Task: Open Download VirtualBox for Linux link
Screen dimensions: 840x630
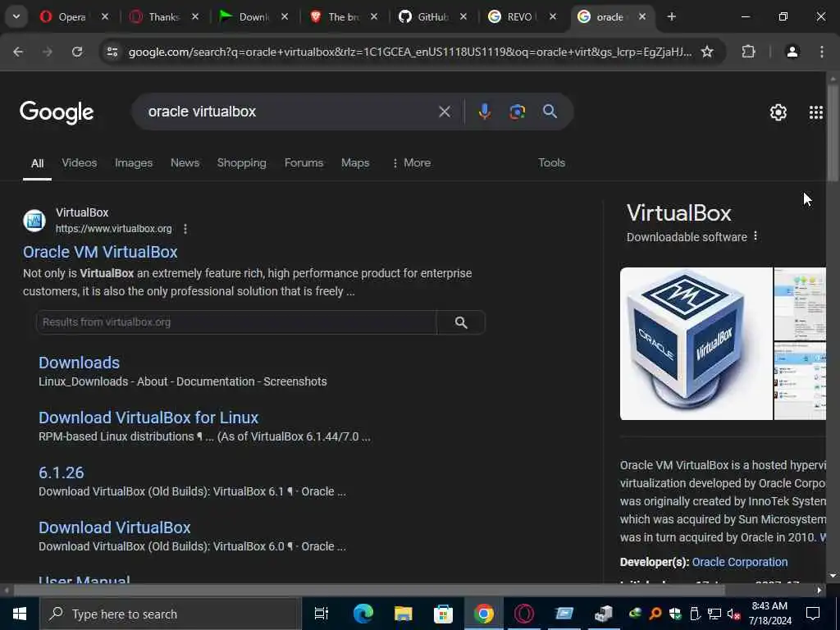Action: click(x=148, y=418)
